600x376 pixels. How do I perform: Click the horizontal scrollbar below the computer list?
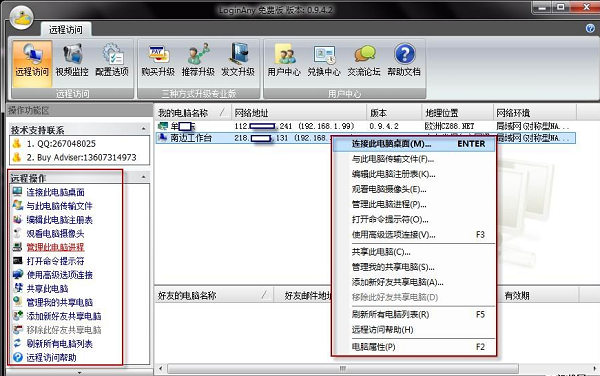tap(343, 368)
